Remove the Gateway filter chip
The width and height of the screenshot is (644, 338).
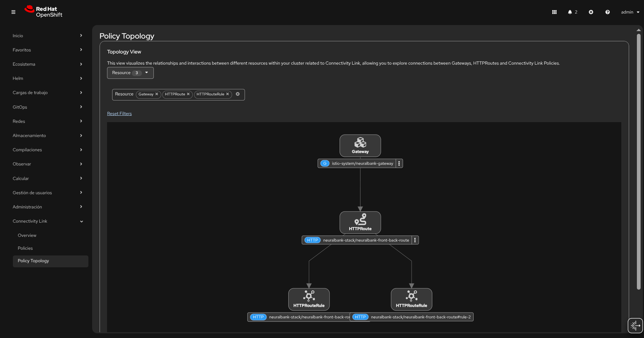pos(157,94)
